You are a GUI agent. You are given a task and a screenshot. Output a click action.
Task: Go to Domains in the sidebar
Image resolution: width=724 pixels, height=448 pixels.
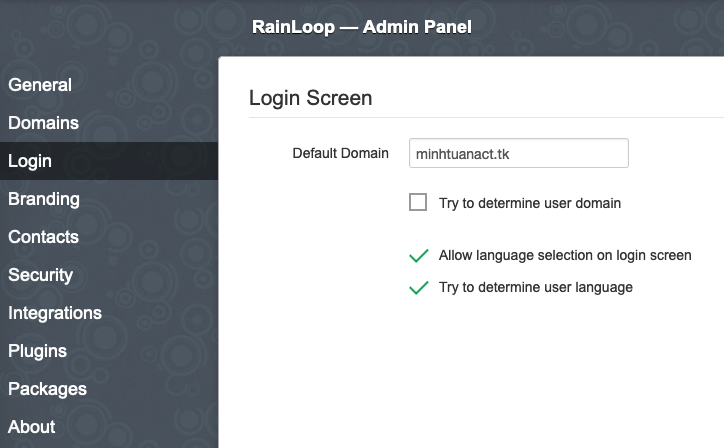click(43, 123)
